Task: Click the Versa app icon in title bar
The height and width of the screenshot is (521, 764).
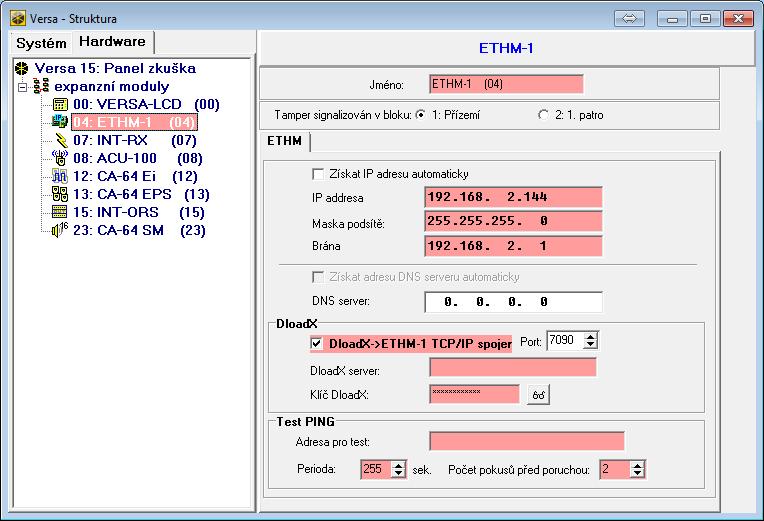Action: 18,19
